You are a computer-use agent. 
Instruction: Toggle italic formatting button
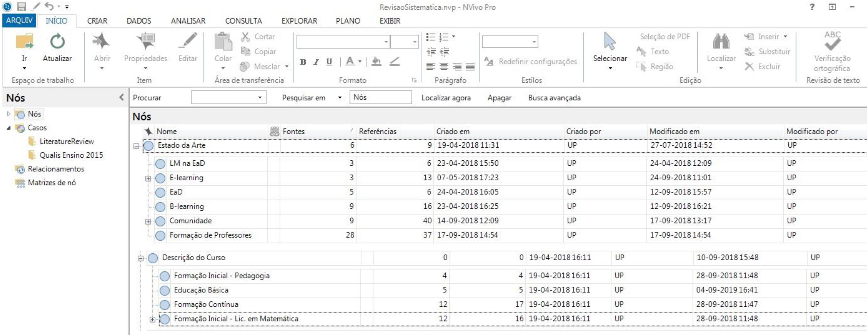point(316,62)
